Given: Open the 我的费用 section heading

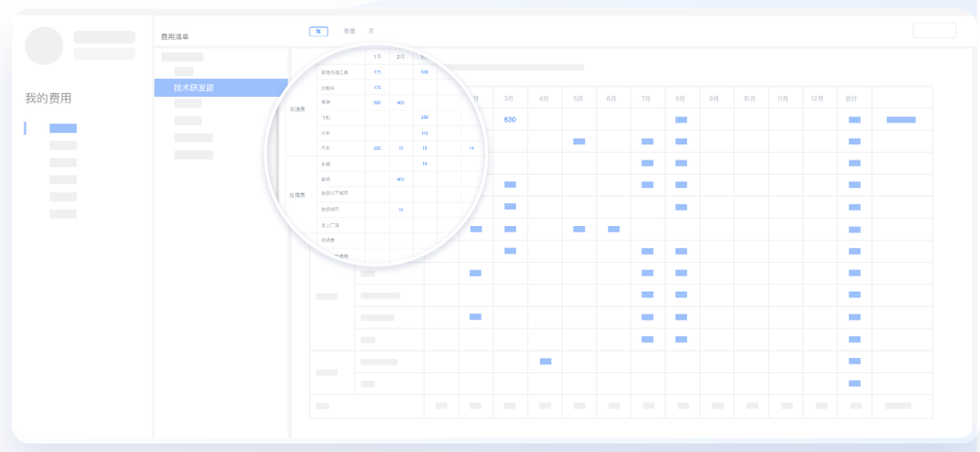Looking at the screenshot, I should point(48,98).
